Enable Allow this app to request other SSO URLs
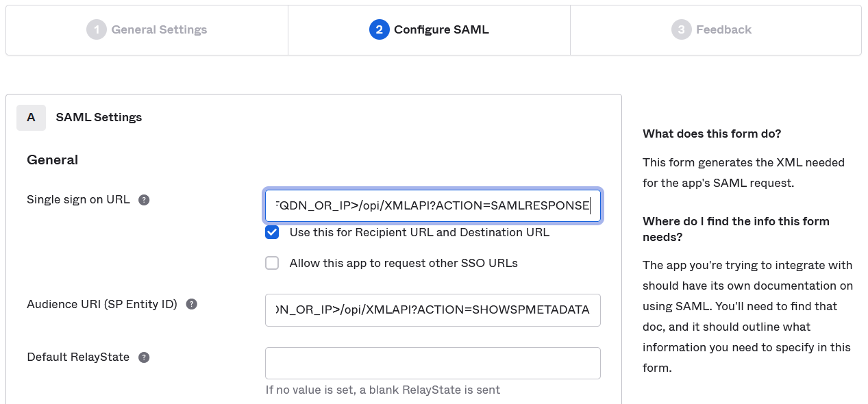Image resolution: width=868 pixels, height=404 pixels. coord(273,263)
